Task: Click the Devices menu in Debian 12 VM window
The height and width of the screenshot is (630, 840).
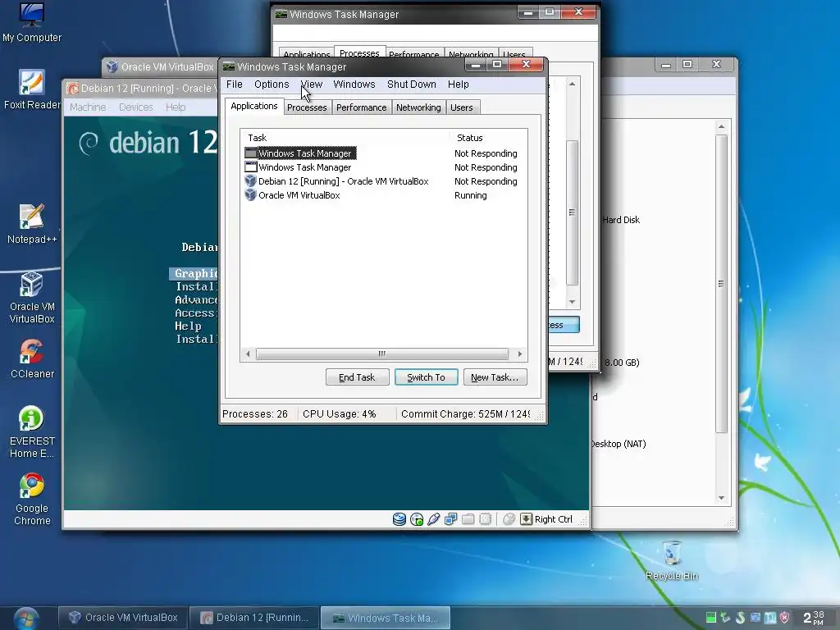Action: coord(136,107)
